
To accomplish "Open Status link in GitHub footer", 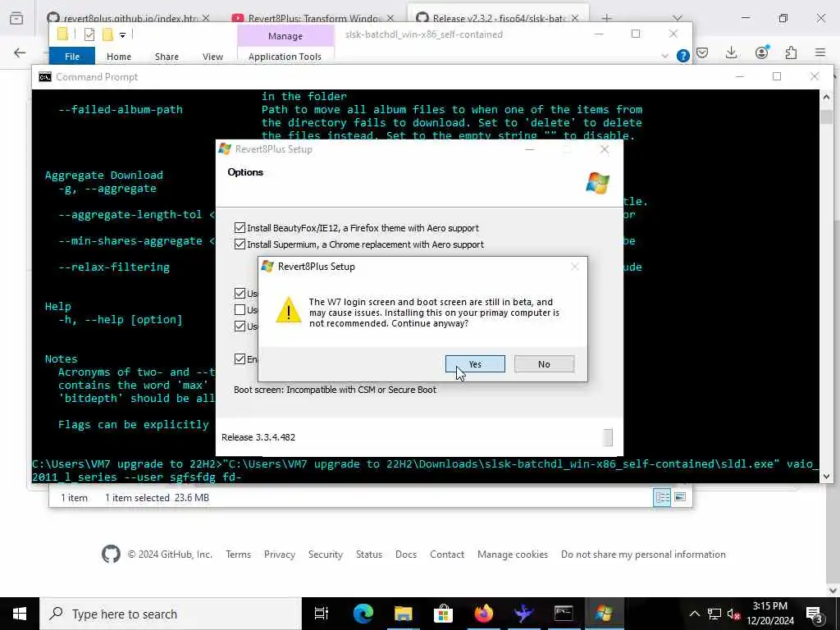I will (x=369, y=555).
